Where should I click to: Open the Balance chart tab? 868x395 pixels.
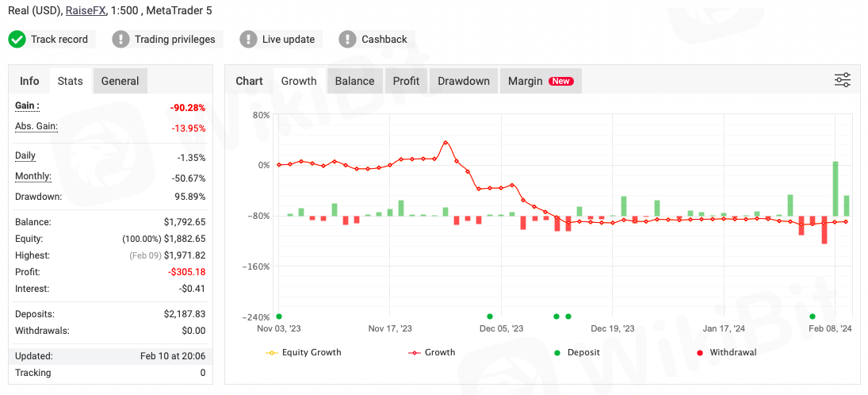[354, 81]
